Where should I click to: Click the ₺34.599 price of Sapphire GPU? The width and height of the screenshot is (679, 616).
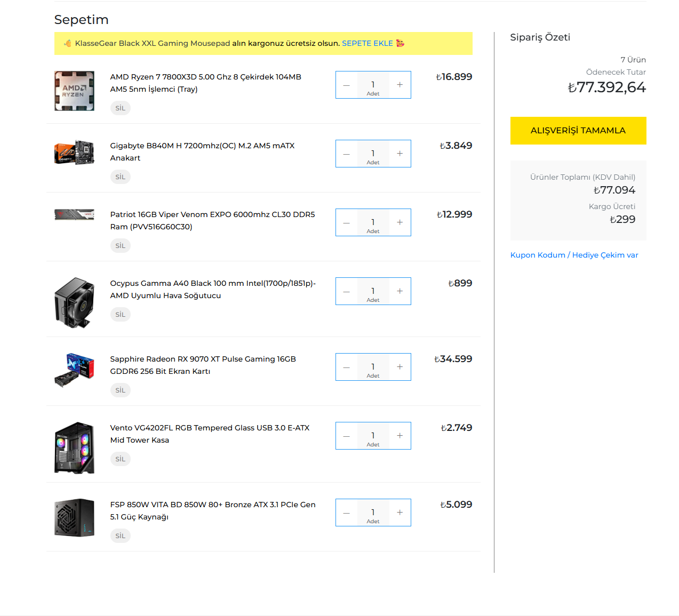(x=453, y=359)
